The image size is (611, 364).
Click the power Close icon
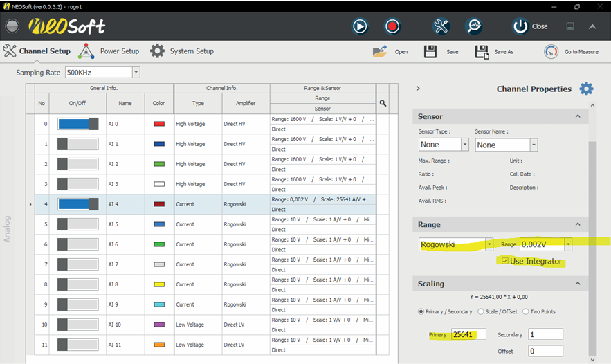pyautogui.click(x=520, y=26)
